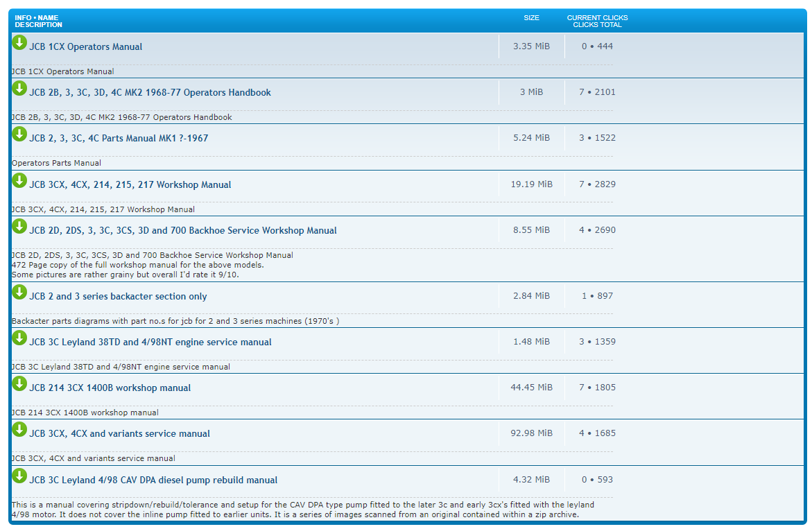Viewport: 812px width, 529px height.
Task: Click the 0 • 593 clicks count
Action: (597, 479)
